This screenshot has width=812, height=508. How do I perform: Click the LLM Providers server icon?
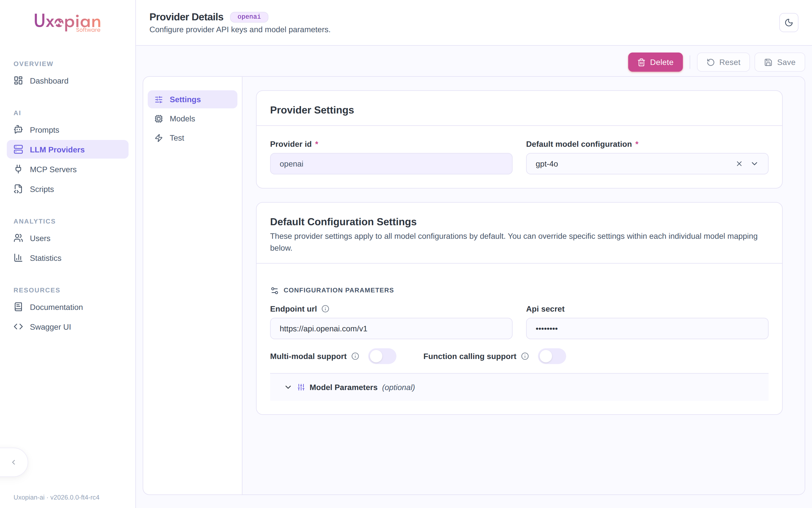tap(18, 150)
